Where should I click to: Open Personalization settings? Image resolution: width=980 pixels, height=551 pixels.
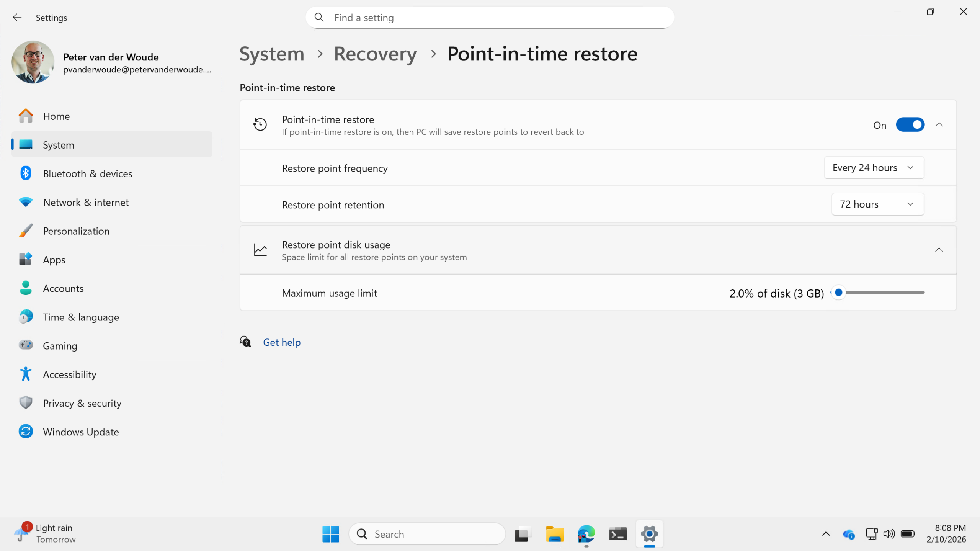click(x=76, y=231)
